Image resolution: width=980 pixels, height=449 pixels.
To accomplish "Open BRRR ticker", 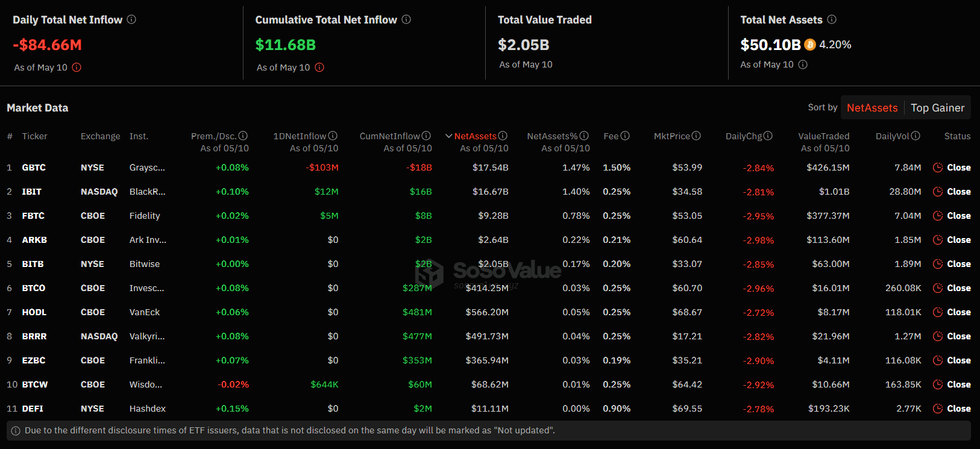I will [34, 336].
